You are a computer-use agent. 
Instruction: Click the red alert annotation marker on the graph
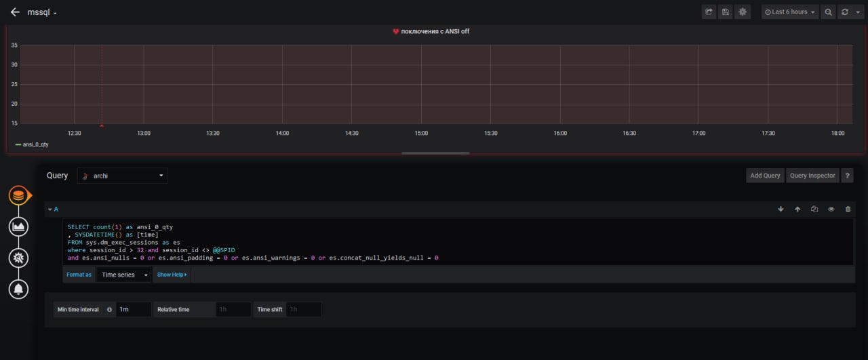[x=102, y=125]
